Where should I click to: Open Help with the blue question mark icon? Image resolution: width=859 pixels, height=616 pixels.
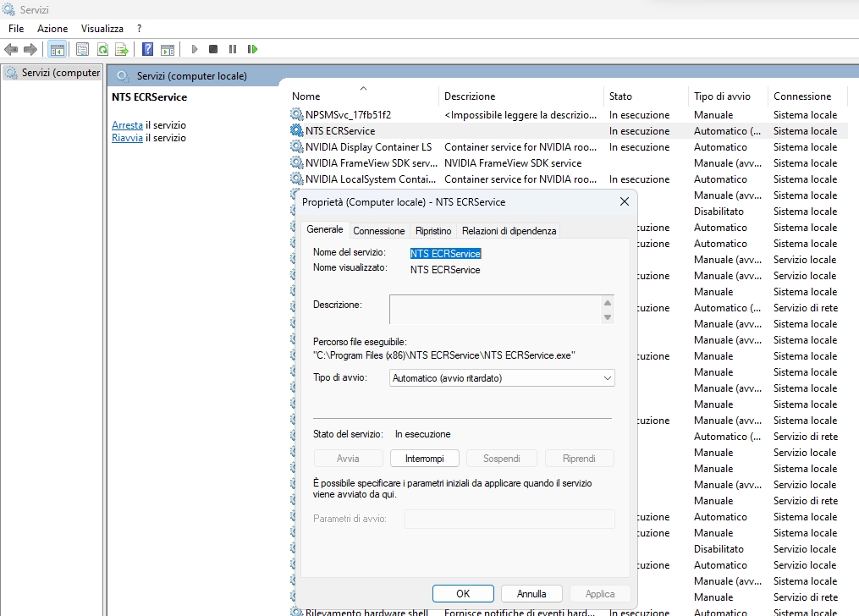click(x=147, y=49)
